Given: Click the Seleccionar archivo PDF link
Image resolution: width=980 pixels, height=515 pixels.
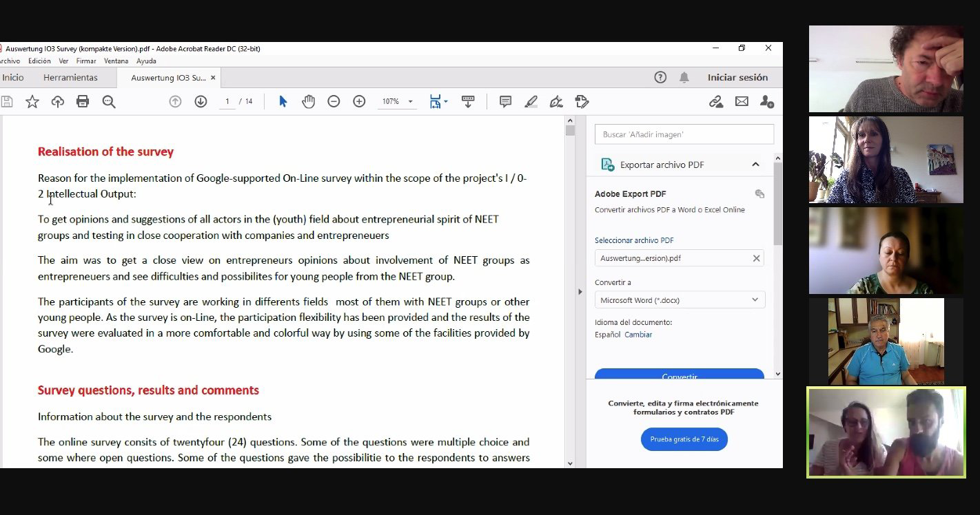Looking at the screenshot, I should [x=634, y=240].
